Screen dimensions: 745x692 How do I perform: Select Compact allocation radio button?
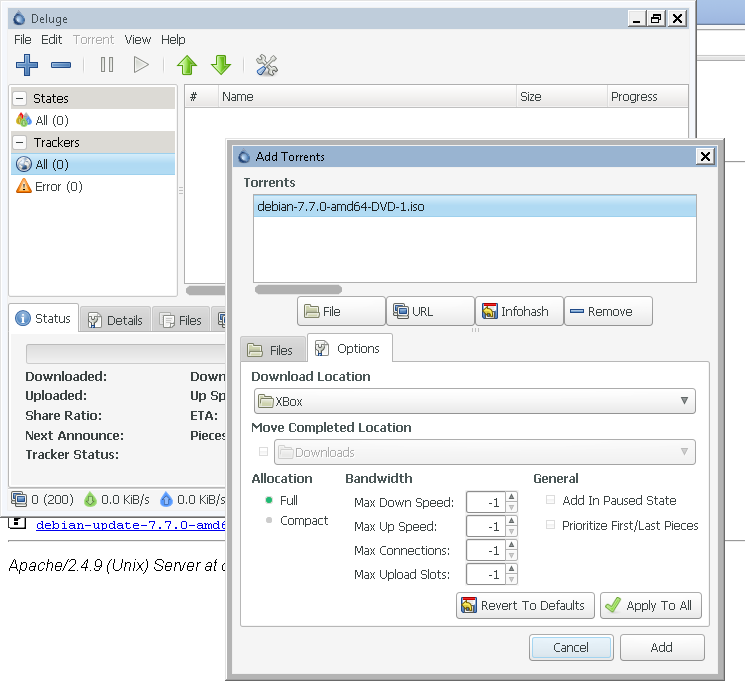pos(269,520)
